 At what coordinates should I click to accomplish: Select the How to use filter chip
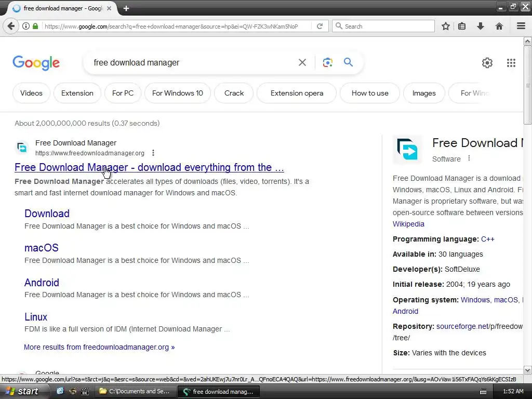(x=370, y=93)
